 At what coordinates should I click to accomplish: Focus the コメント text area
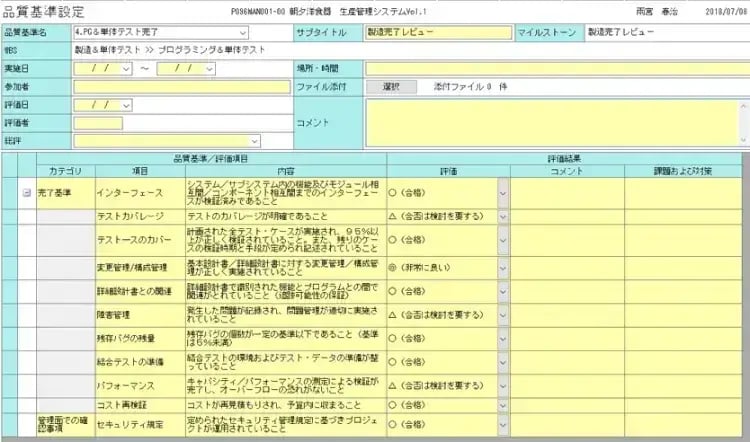[554, 122]
